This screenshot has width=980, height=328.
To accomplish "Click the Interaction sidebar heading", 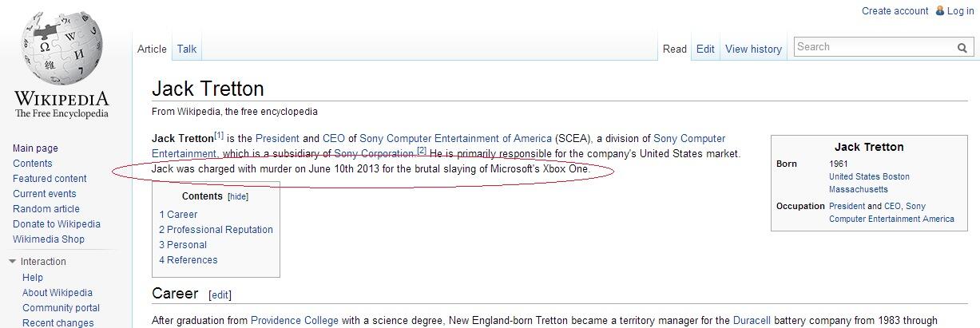I will (43, 262).
